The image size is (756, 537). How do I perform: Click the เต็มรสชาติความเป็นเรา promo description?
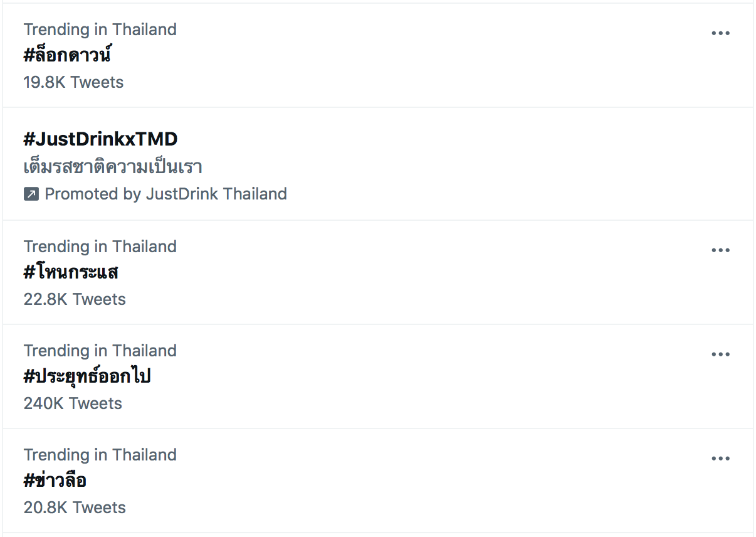point(113,167)
